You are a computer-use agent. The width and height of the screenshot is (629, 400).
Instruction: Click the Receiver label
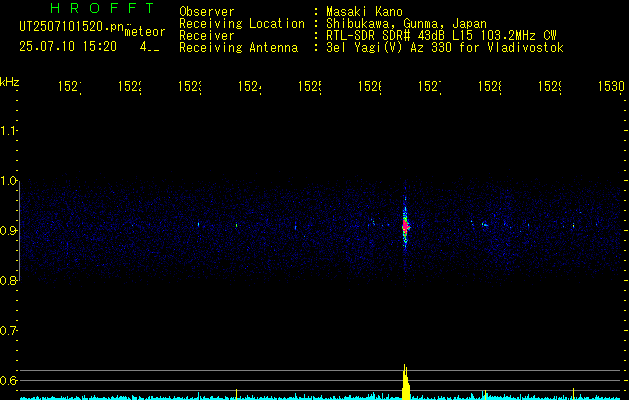(x=207, y=36)
